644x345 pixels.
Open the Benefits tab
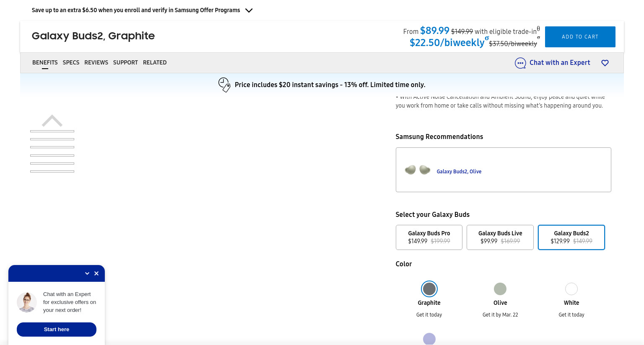[x=45, y=62]
